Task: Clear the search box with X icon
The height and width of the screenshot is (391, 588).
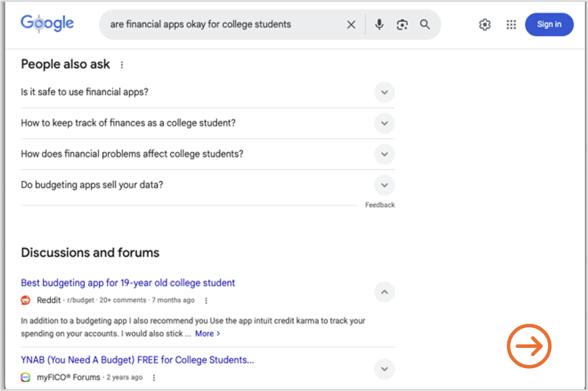Action: pos(351,25)
